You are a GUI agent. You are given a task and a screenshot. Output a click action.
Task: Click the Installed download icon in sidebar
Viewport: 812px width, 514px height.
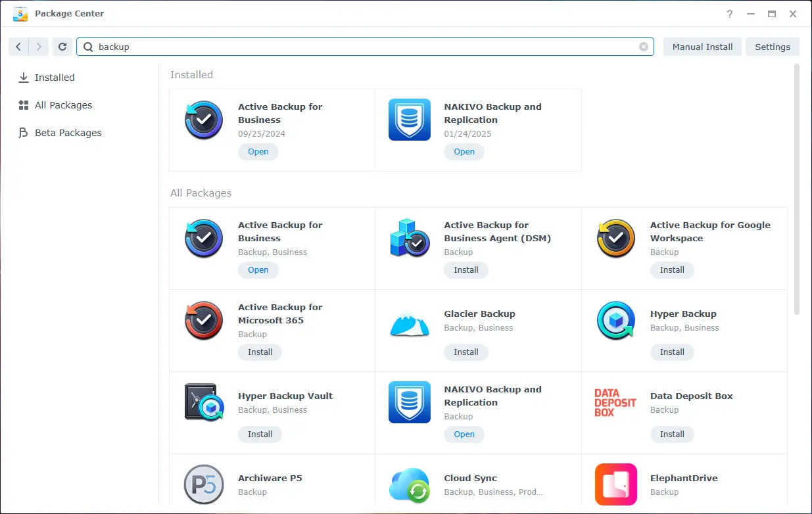click(x=24, y=78)
